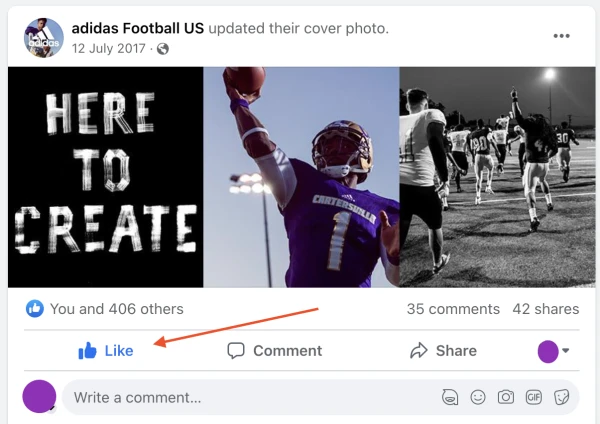Toggle the Like button on the post
The image size is (600, 424).
(x=106, y=351)
